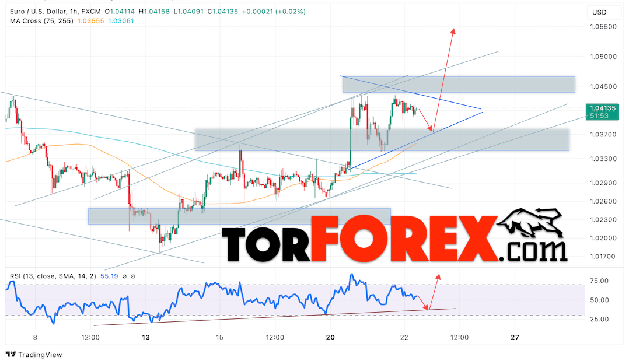Click the close value C1.04135
The image size is (629, 364).
[223, 12]
